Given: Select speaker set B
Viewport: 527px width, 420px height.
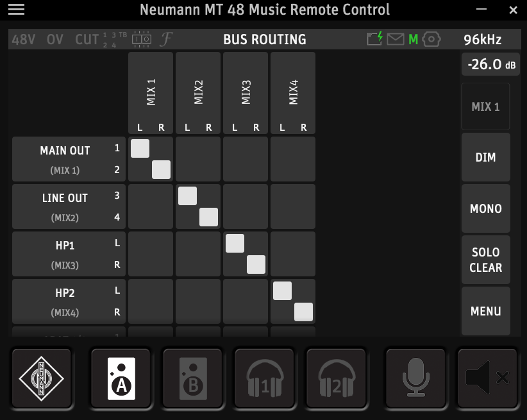Looking at the screenshot, I should pos(193,378).
